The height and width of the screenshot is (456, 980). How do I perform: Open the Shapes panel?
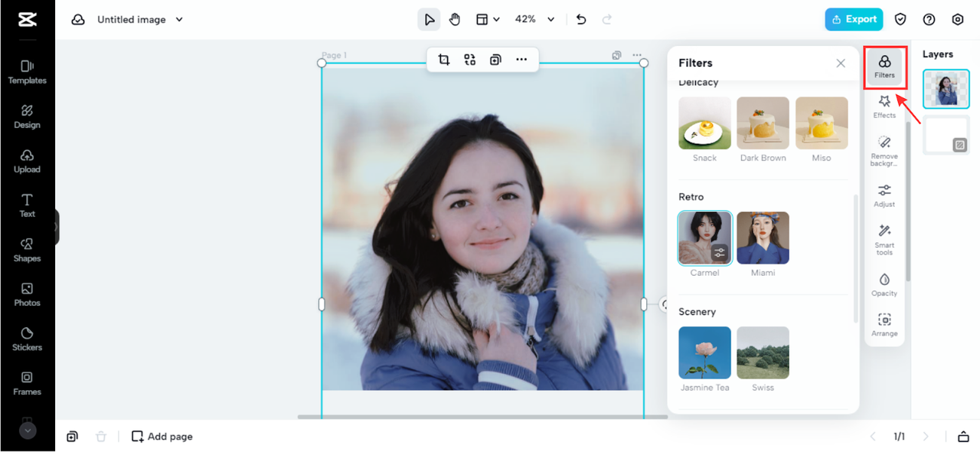pos(28,250)
